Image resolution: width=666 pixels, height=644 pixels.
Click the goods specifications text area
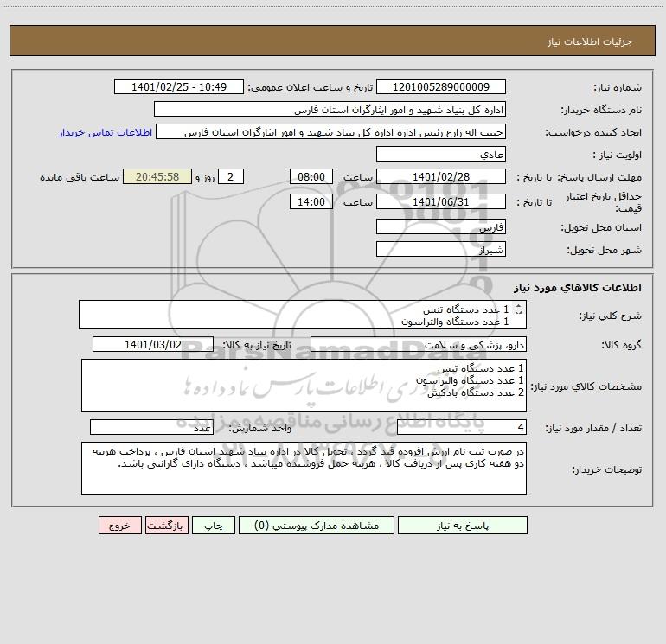[x=304, y=386]
